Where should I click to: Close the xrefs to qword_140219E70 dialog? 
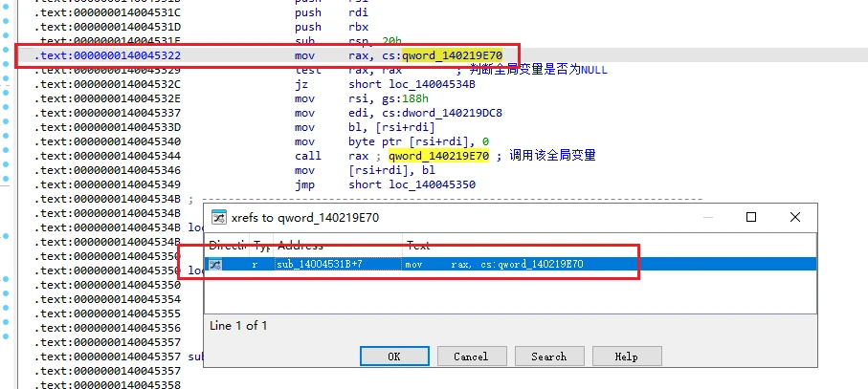tap(795, 217)
